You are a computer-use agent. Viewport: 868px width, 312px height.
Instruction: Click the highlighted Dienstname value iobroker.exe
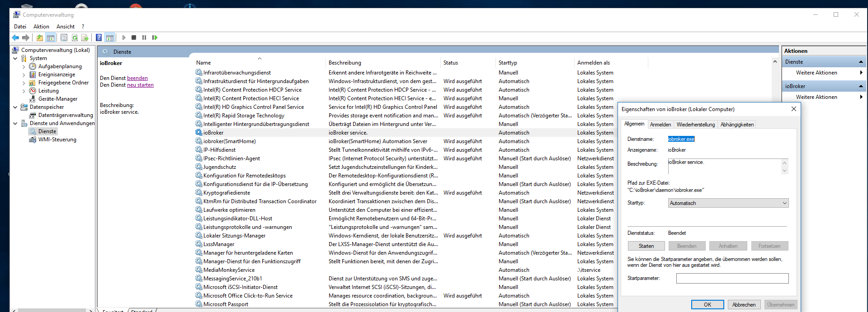point(681,139)
